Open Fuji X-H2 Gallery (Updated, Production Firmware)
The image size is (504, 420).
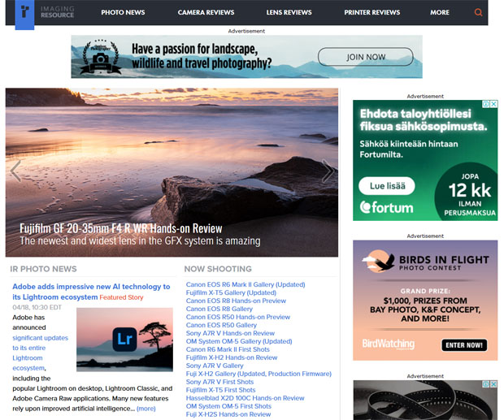(x=259, y=374)
